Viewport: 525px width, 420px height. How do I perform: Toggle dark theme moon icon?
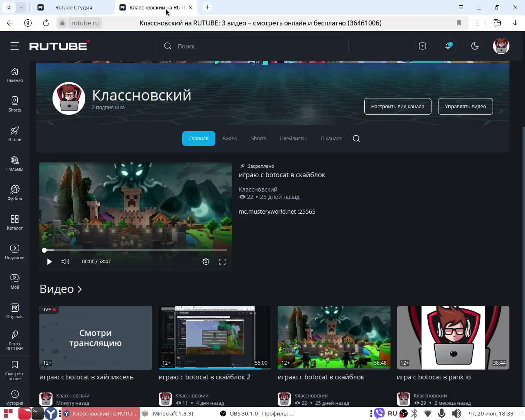point(475,46)
